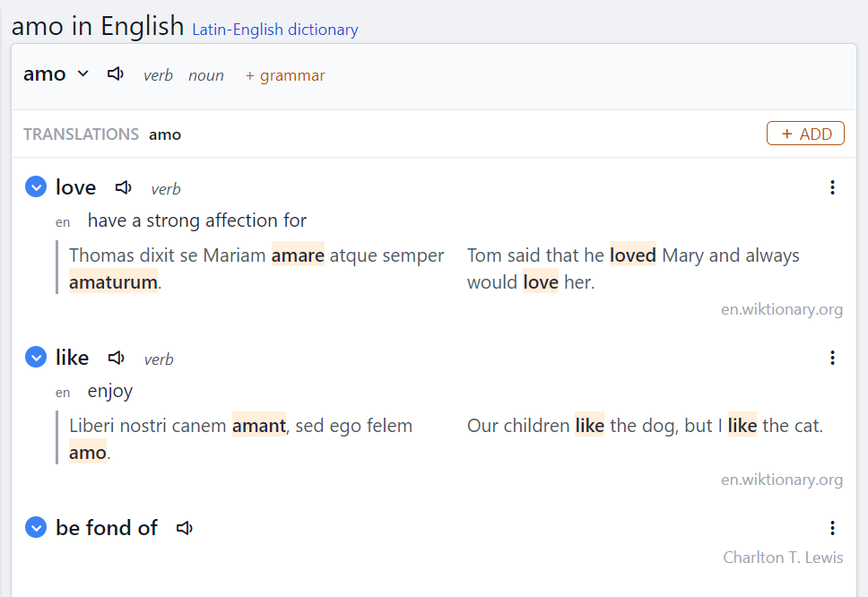Expand the "be fond of" entry
Image resolution: width=868 pixels, height=597 pixels.
pos(35,527)
